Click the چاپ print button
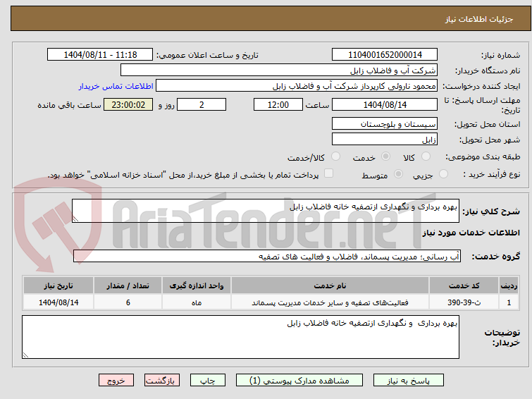532x399 pixels. 208,381
